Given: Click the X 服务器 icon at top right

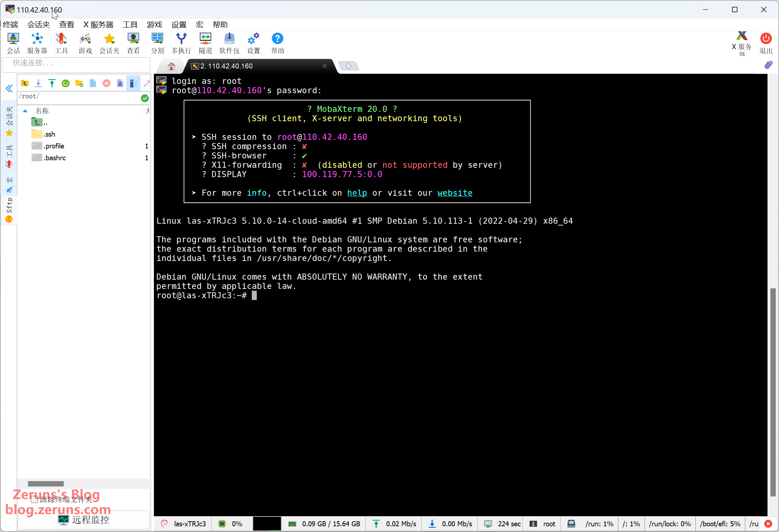Looking at the screenshot, I should pyautogui.click(x=742, y=43).
